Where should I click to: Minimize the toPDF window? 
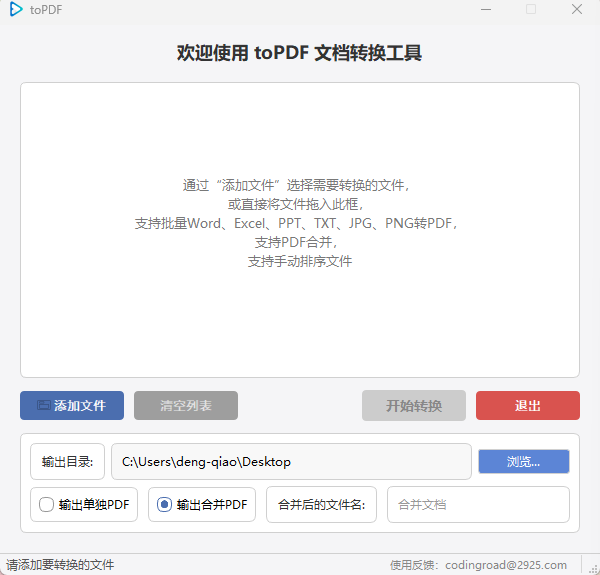tap(484, 10)
